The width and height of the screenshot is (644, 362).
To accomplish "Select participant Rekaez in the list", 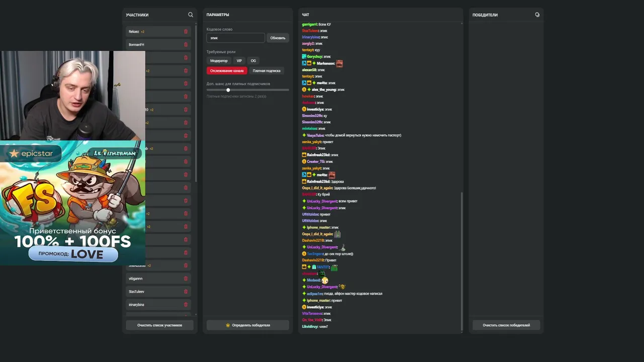I will [158, 32].
